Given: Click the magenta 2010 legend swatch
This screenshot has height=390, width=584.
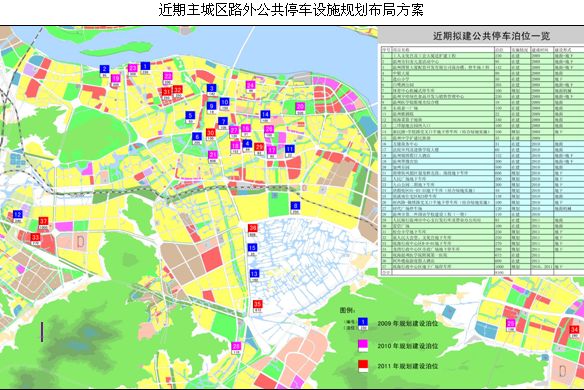Looking at the screenshot, I should [363, 346].
